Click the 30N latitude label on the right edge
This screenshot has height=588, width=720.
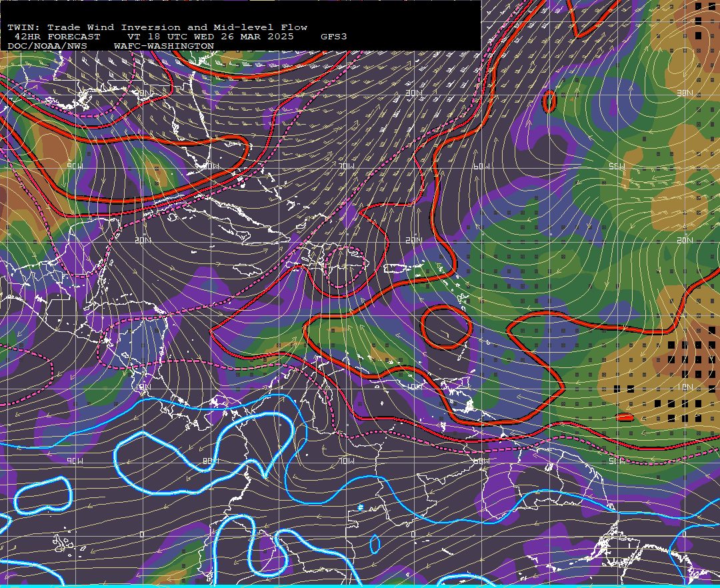point(685,93)
